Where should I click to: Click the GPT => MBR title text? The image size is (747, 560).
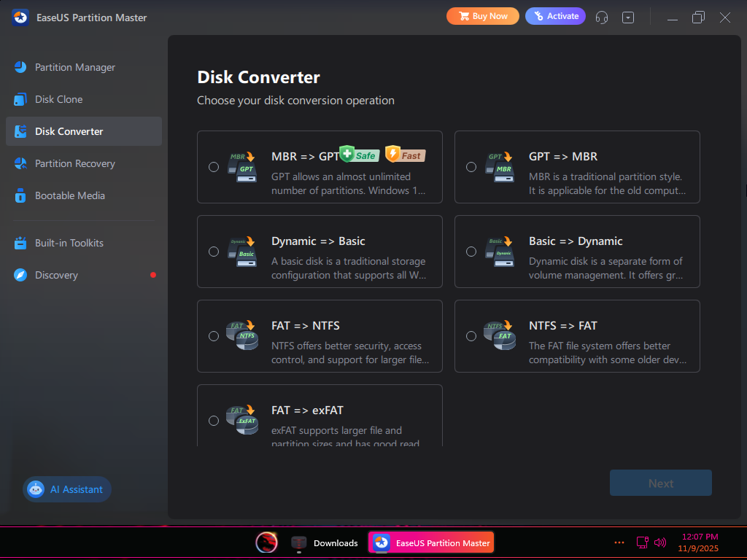coord(563,156)
